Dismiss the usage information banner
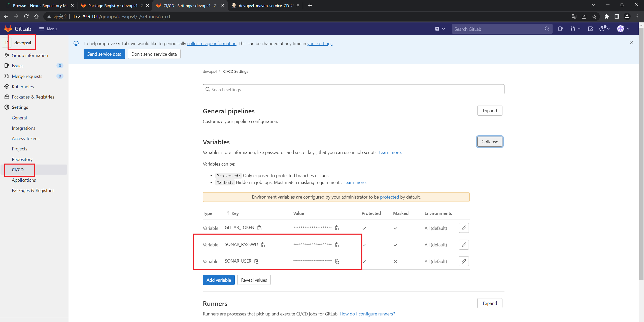 click(631, 43)
